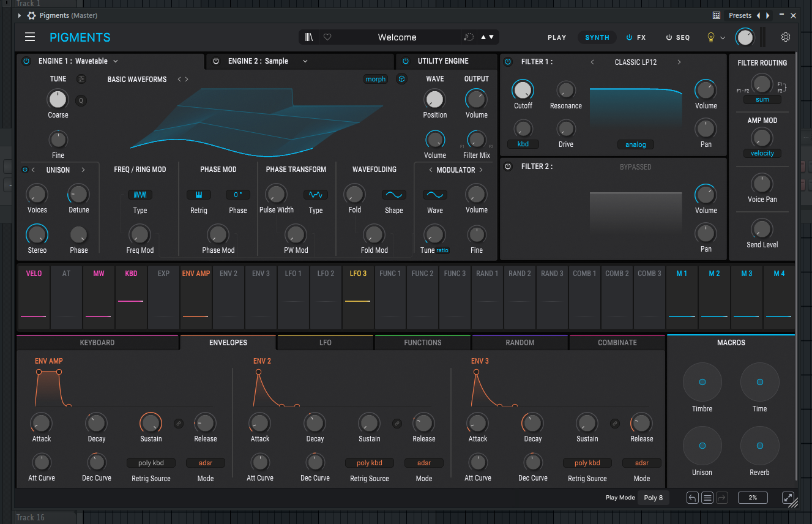812x524 pixels.
Task: Click the grid icon next to Presets
Action: 717,15
